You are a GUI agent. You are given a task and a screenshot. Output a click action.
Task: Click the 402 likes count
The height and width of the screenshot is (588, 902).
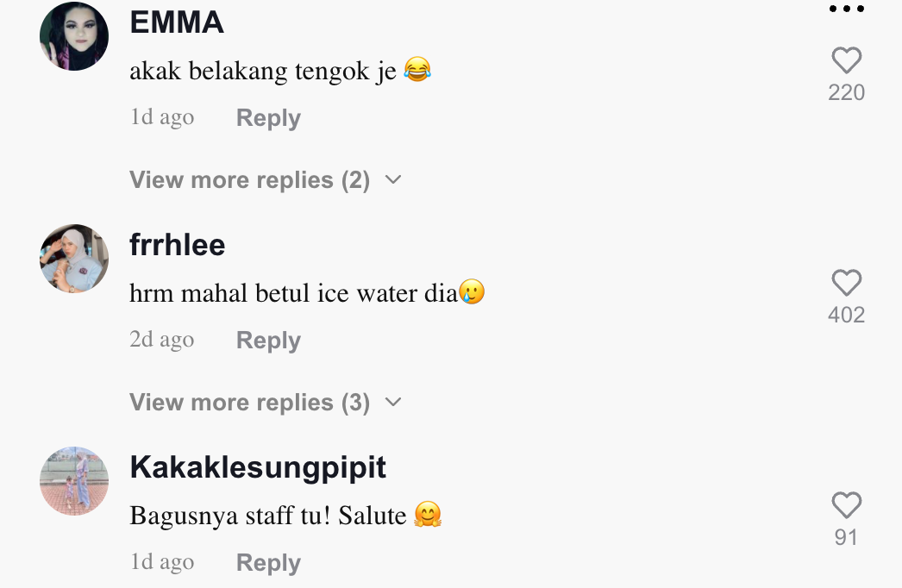tap(846, 316)
